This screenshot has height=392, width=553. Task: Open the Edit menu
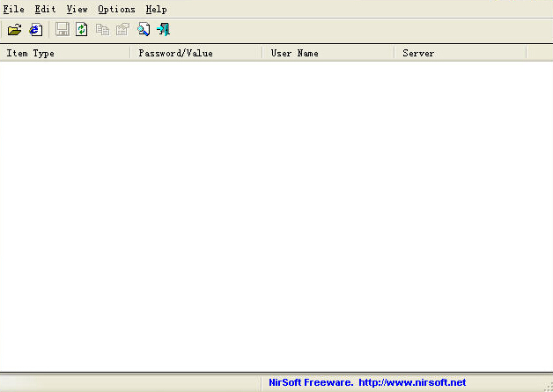click(x=46, y=9)
